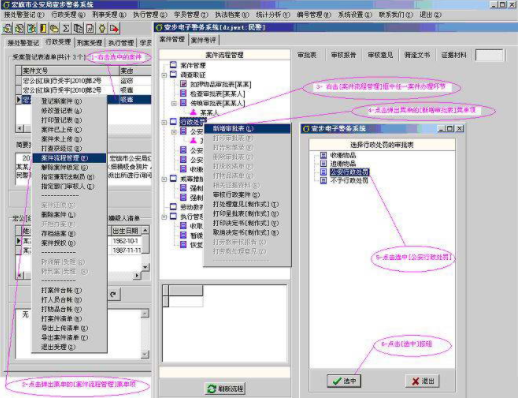The image size is (521, 402).
Task: Collapse the 调查取证 tree node
Action: (164, 76)
